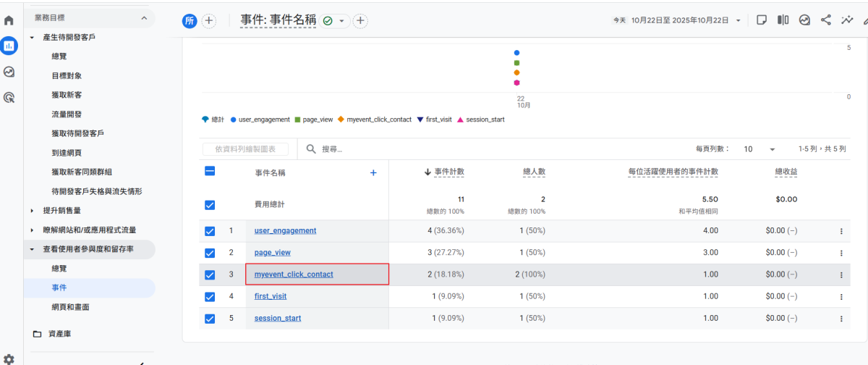This screenshot has width=868, height=365.
Task: Toggle the select-all checkbox in table header
Action: pyautogui.click(x=210, y=172)
